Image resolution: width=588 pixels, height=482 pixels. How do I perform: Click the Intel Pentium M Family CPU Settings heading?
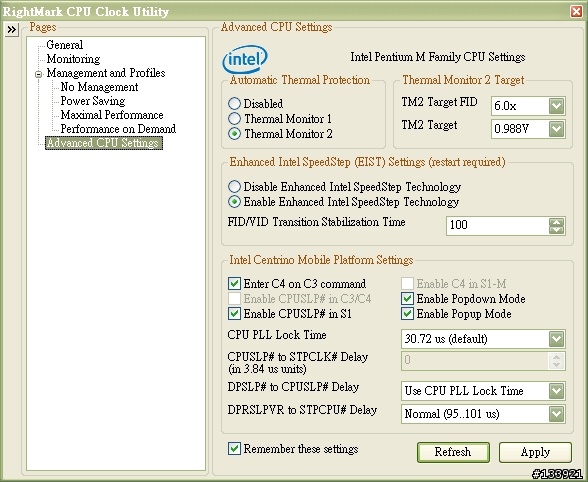(x=438, y=57)
